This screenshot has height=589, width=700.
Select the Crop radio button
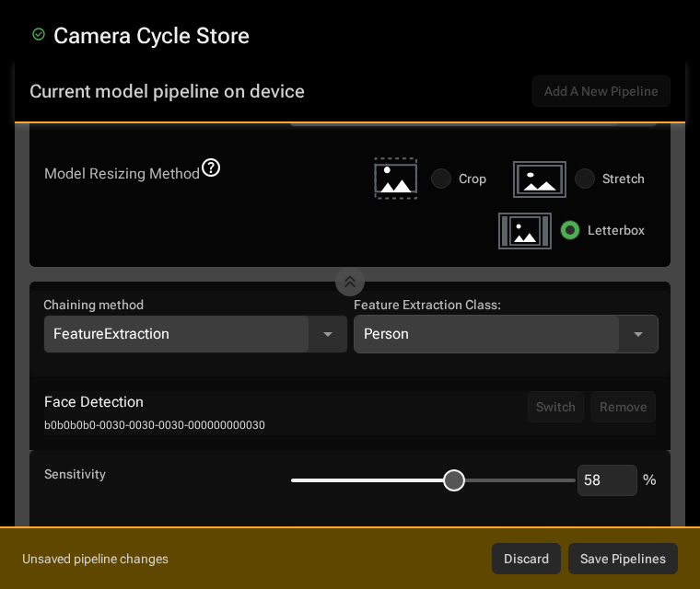coord(441,179)
